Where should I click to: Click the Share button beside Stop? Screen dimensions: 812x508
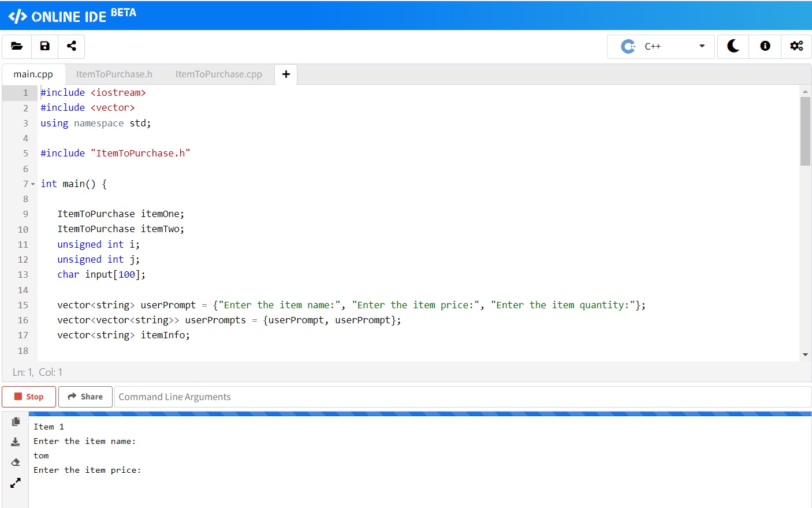click(x=85, y=397)
